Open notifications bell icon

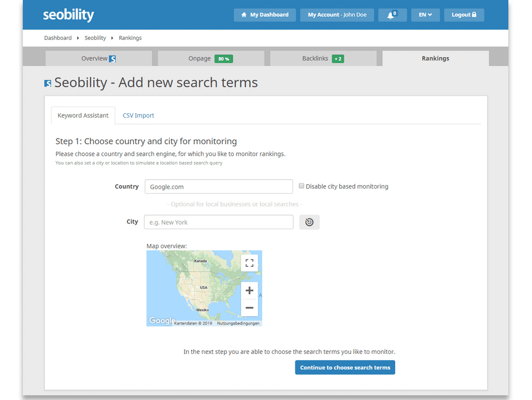(392, 15)
